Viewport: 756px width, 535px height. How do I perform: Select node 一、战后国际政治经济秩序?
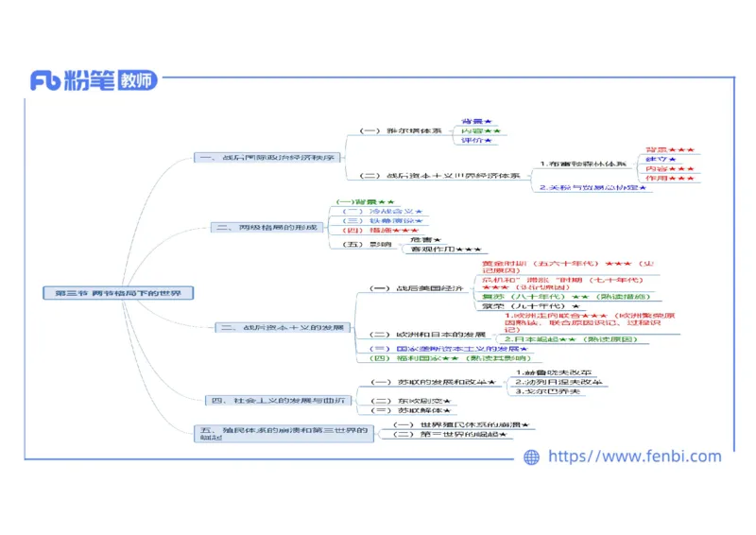coord(267,158)
